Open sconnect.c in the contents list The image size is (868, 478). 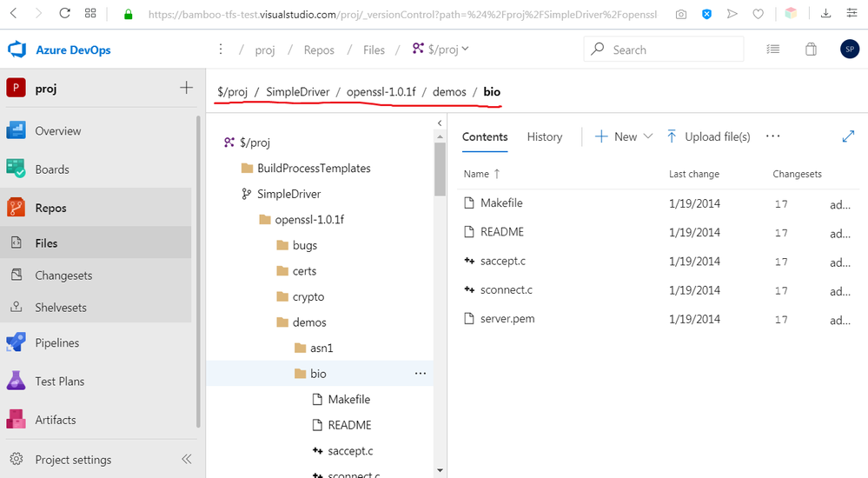506,289
